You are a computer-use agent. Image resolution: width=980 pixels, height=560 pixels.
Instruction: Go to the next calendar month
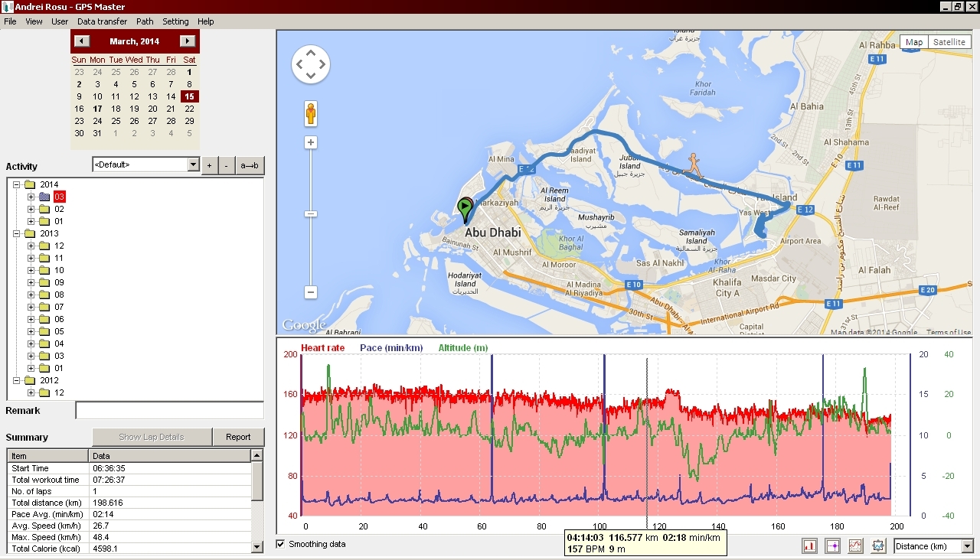tap(187, 41)
